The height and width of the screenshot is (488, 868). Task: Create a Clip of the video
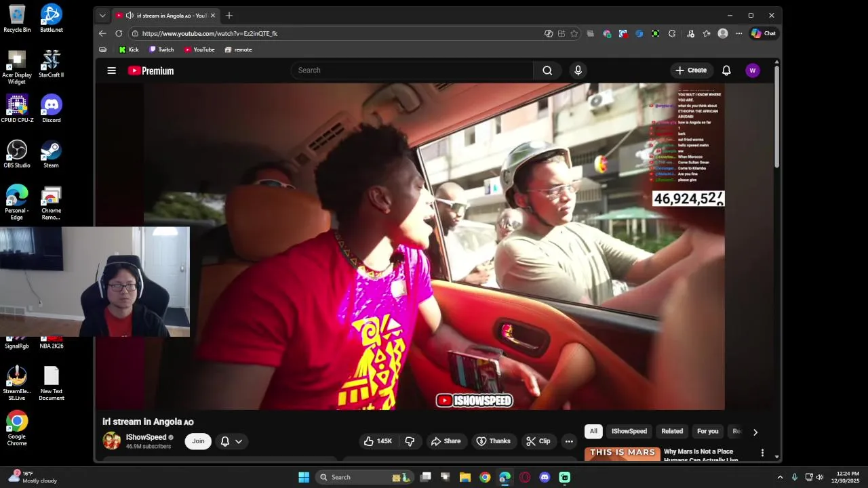538,441
